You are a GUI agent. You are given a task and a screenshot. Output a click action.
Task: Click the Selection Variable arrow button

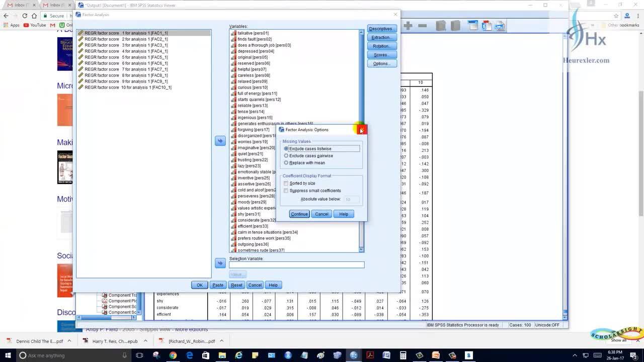pyautogui.click(x=220, y=263)
